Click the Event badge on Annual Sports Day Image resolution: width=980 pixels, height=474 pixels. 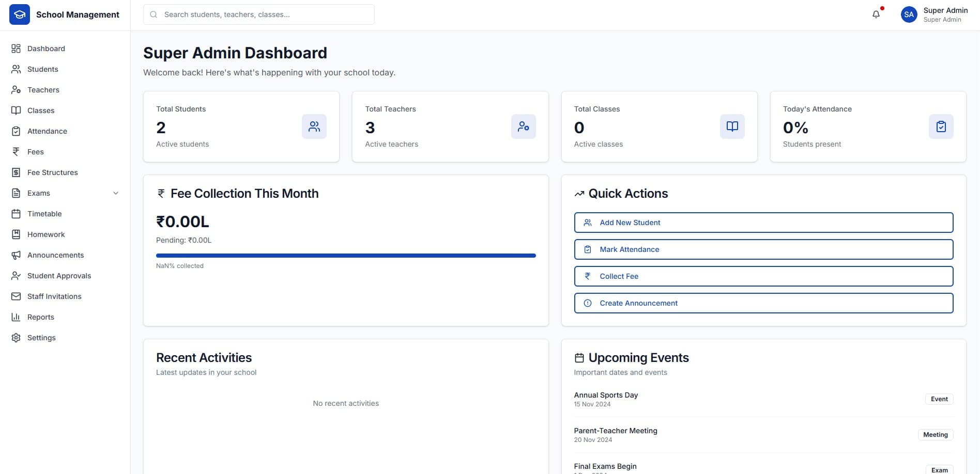[x=939, y=399]
